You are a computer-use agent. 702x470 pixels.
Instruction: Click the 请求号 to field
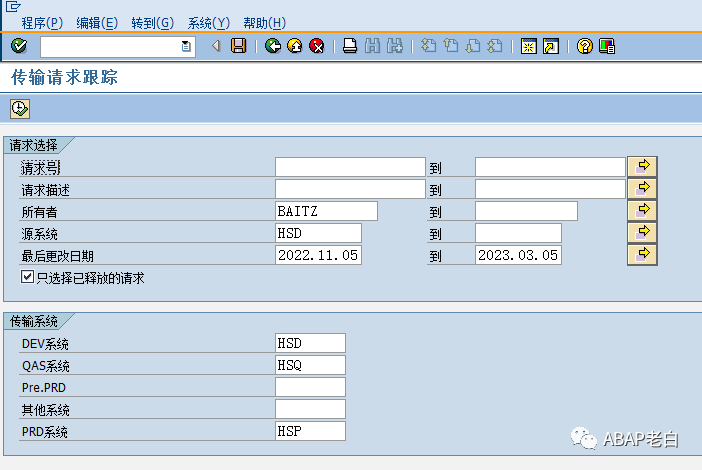tap(550, 167)
